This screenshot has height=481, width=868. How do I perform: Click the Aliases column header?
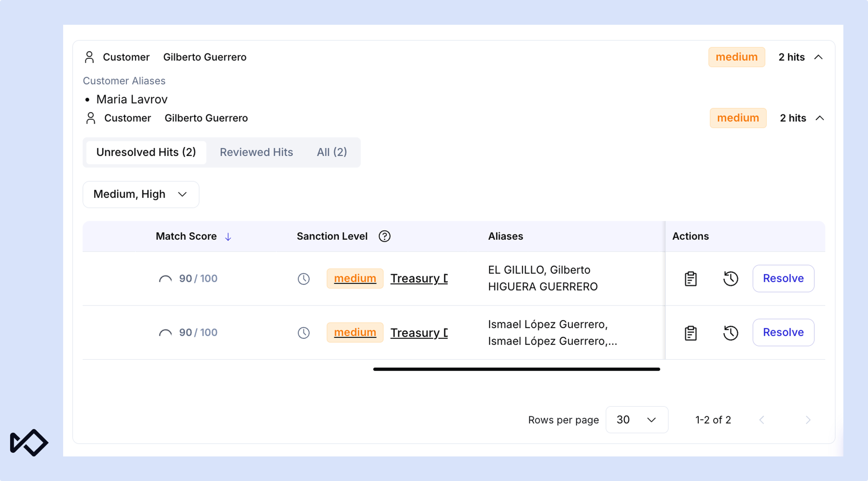(505, 236)
